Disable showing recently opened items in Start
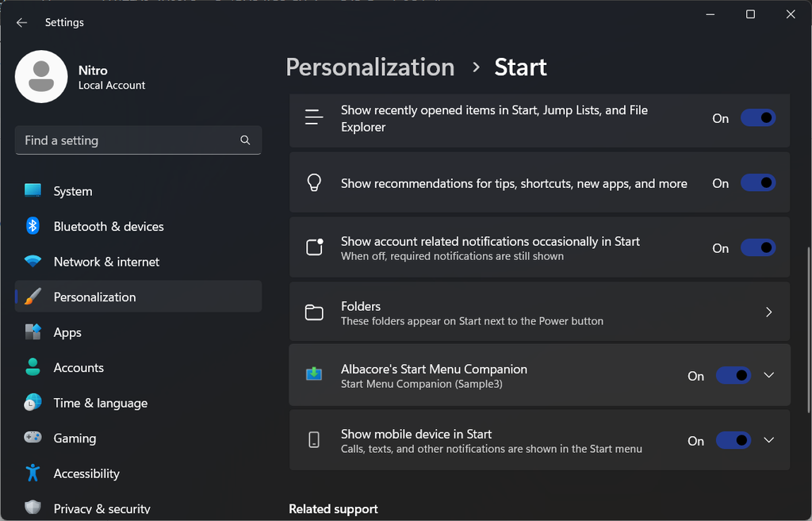This screenshot has height=521, width=812. (757, 117)
